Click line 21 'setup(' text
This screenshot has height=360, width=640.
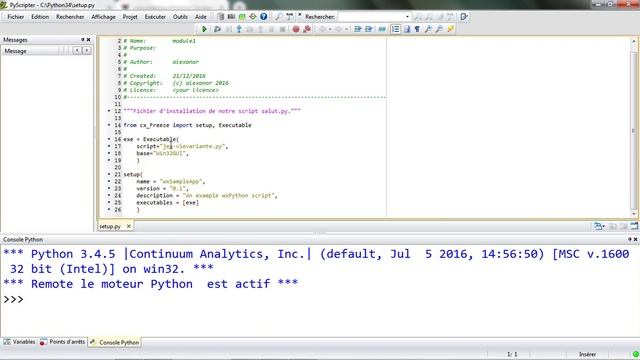pos(133,174)
